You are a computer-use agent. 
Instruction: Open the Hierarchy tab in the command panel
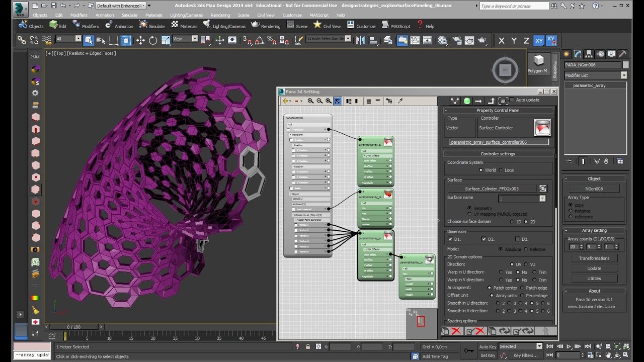click(589, 54)
